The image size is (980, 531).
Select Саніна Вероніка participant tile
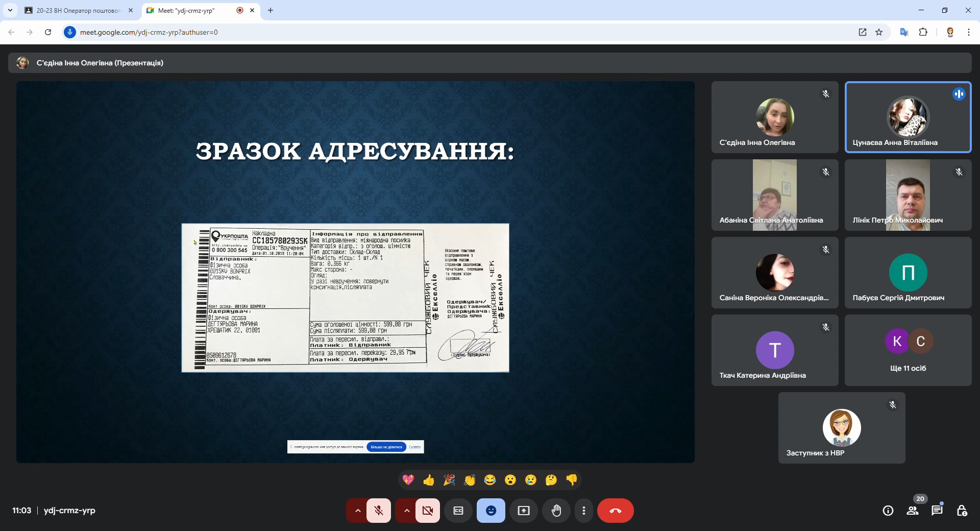coord(775,273)
